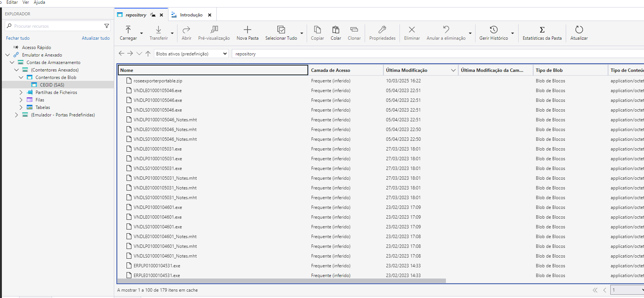Create a new folder with Nova Pasta
This screenshot has width=644, height=298.
tap(247, 33)
